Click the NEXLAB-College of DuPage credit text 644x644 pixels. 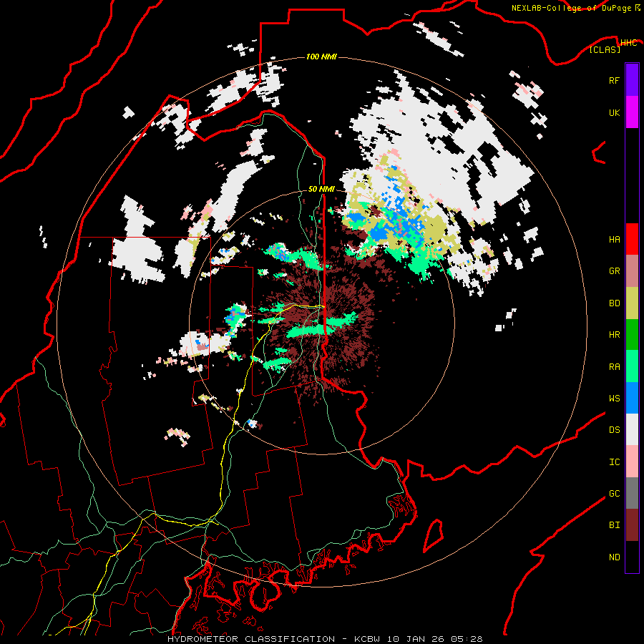(571, 8)
